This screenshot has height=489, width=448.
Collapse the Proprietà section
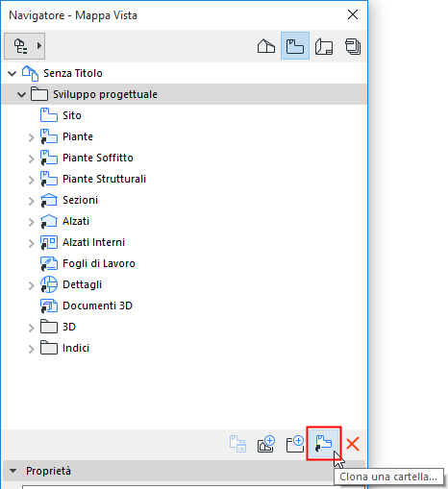tap(13, 471)
